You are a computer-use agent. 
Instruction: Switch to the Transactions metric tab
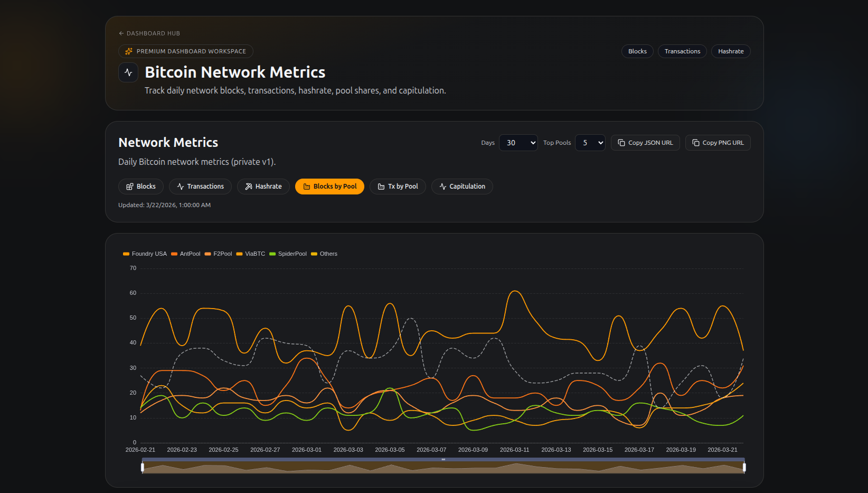[200, 186]
